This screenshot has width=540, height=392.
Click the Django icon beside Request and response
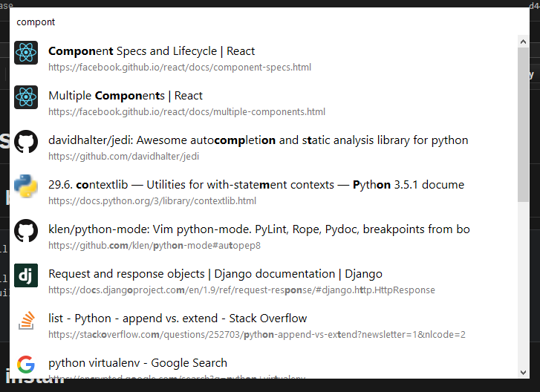click(x=26, y=275)
